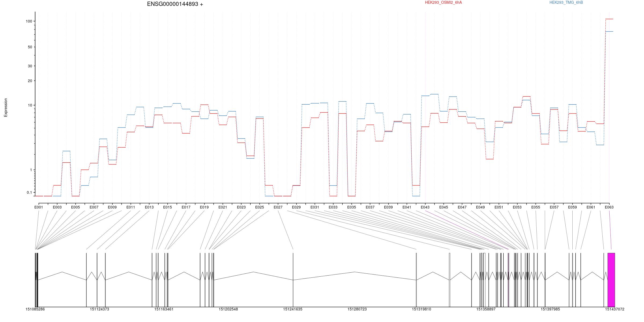Click exon label E007
Viewport: 644px width, 322px height.
(x=94, y=207)
